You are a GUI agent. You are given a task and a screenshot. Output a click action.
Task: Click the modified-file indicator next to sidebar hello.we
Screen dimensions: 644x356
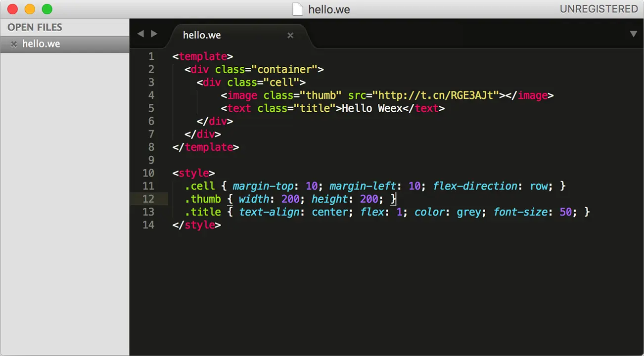pos(13,44)
